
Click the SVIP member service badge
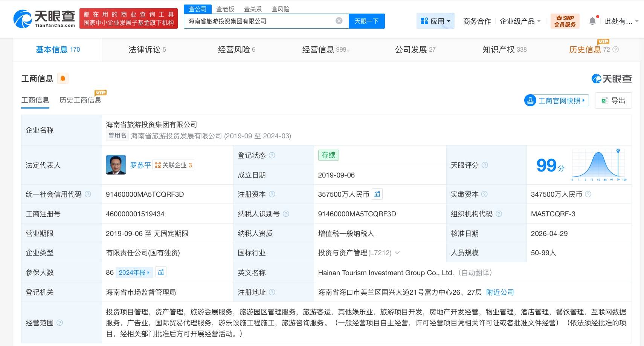point(565,21)
